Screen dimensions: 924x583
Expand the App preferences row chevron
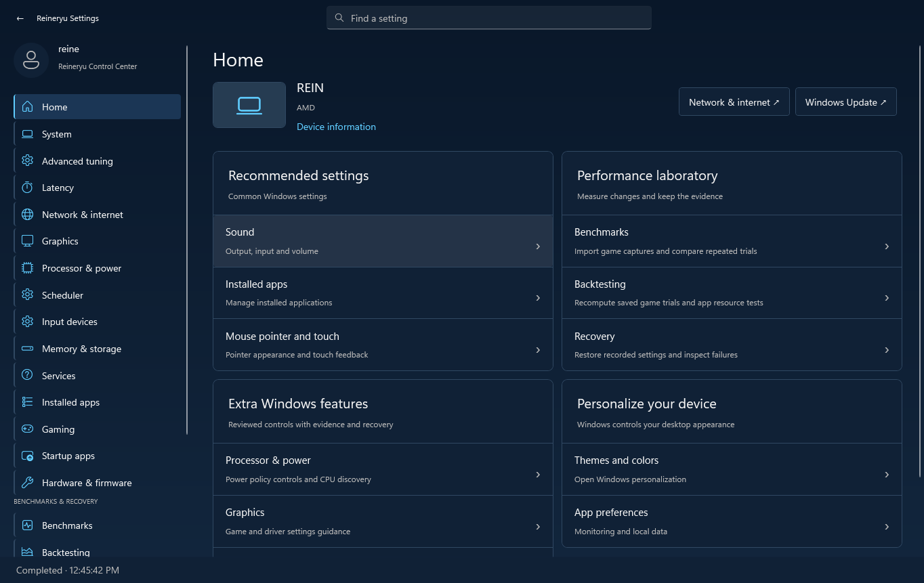(887, 527)
